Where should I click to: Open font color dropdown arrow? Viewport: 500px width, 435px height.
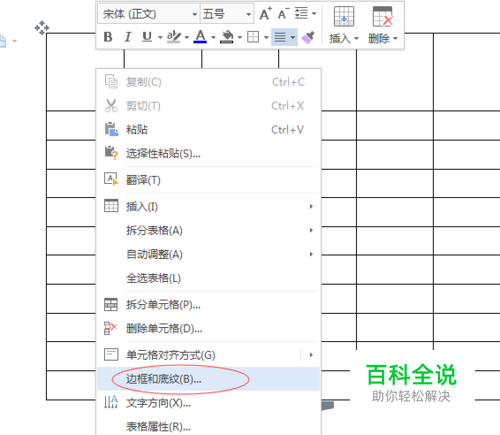[213, 37]
